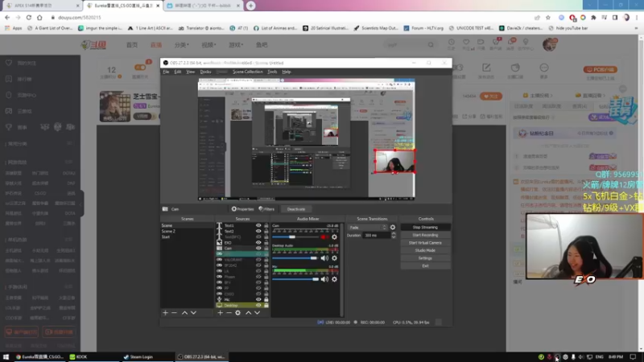Open Mic audio settings gear in mixer
This screenshot has height=362, width=644.
tap(334, 279)
